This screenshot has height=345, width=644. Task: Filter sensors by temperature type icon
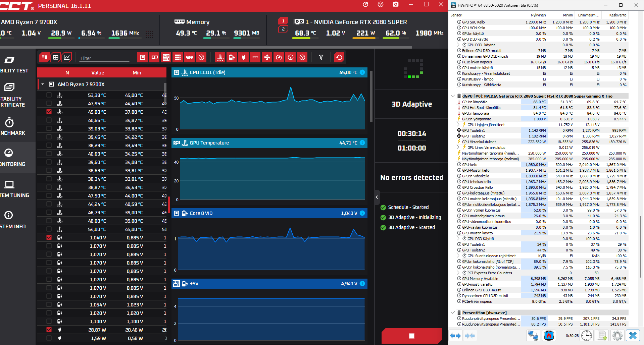(x=220, y=57)
